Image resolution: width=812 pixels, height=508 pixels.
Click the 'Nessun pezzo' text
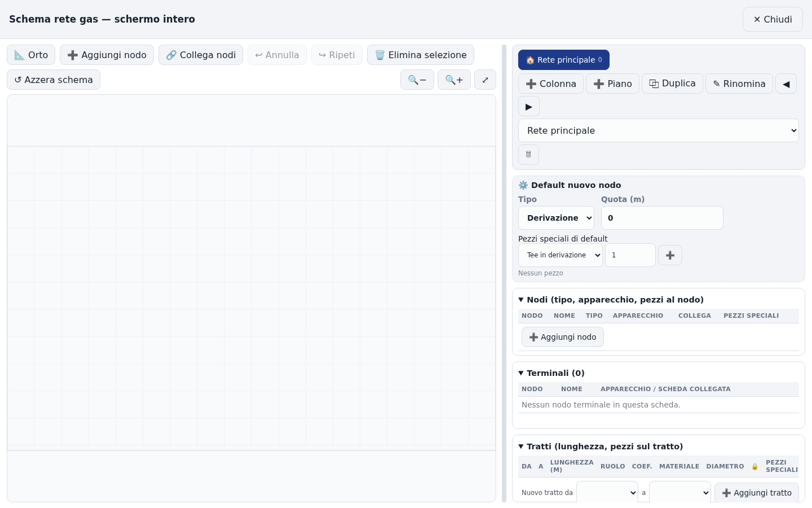pyautogui.click(x=541, y=273)
